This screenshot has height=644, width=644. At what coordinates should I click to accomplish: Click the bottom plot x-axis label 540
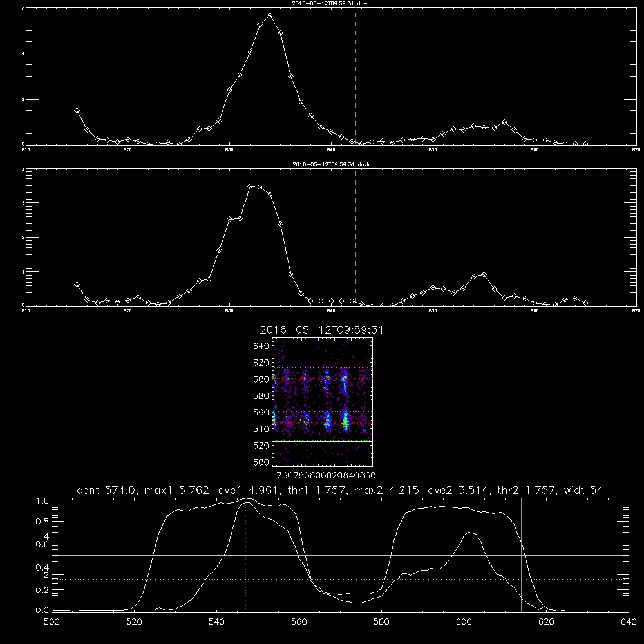216,622
